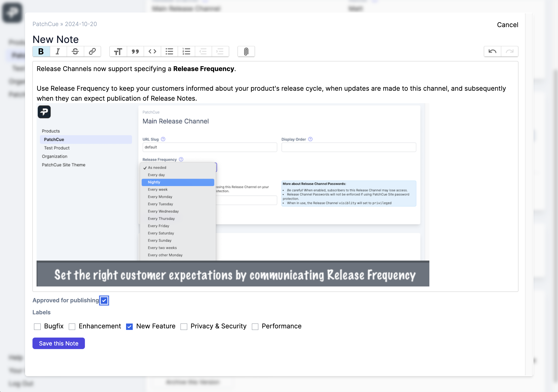This screenshot has height=392, width=558.
Task: Check the Enhancement label
Action: coord(72,327)
